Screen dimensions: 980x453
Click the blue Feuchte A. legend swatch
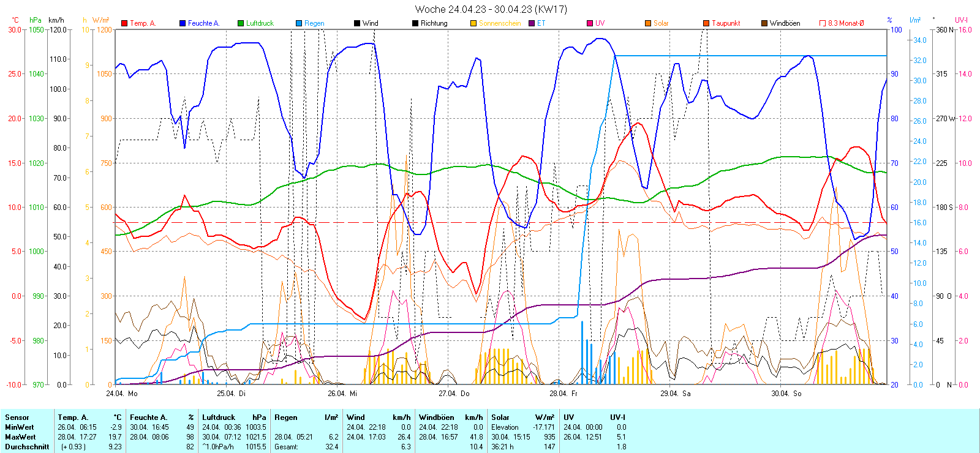(x=183, y=23)
